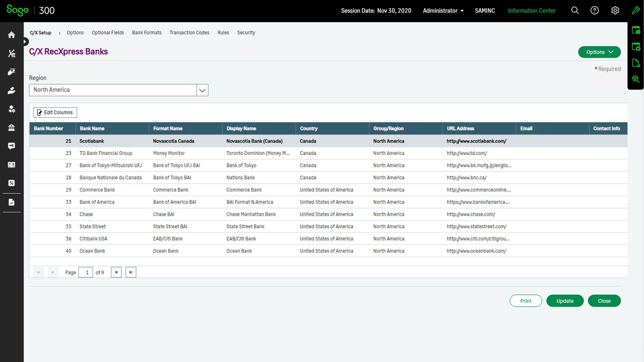The height and width of the screenshot is (362, 644).
Task: Click the page number input field
Action: (86, 272)
